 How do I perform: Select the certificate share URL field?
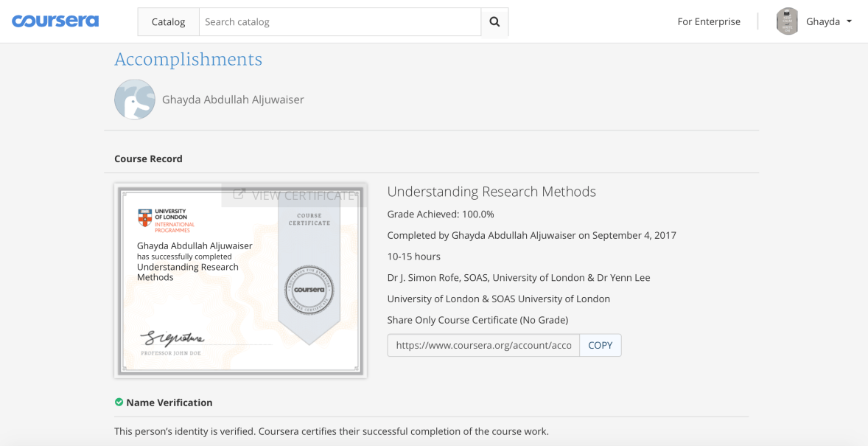(x=483, y=345)
